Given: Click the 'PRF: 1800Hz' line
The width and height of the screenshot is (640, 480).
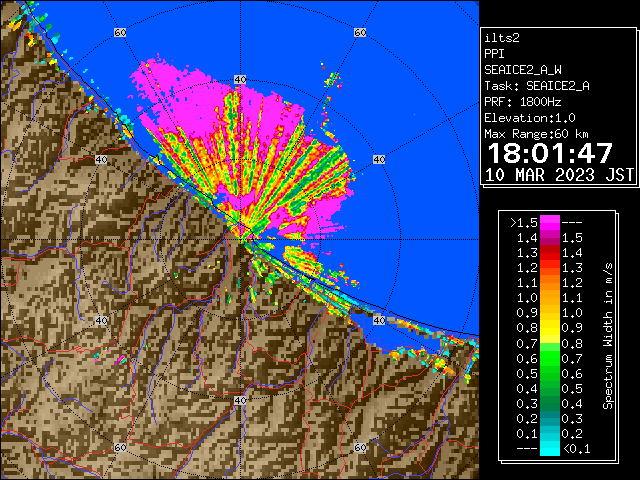Looking at the screenshot, I should coord(523,102).
